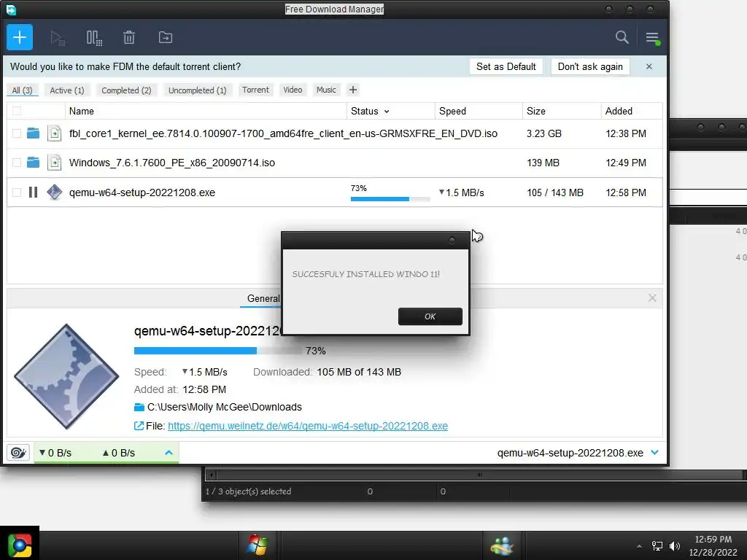Check the fbl_core1_kernel iso row checkbox
Image resolution: width=747 pixels, height=560 pixels.
point(17,133)
